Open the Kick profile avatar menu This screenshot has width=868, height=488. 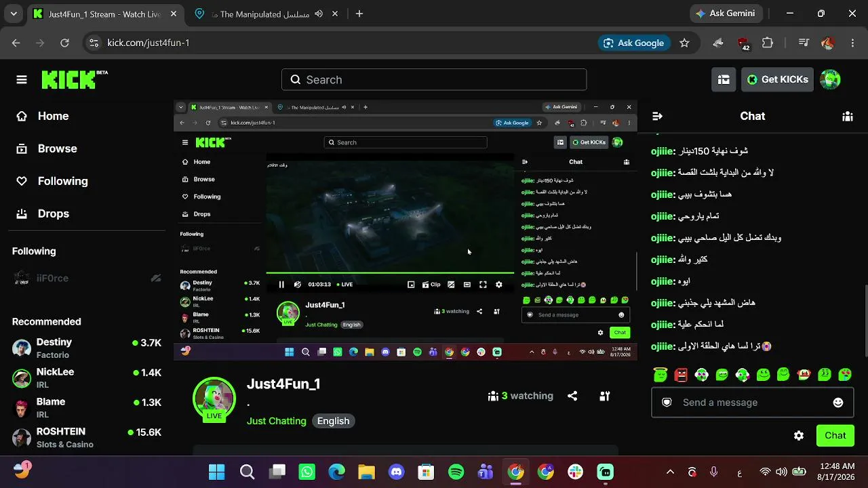(x=830, y=79)
